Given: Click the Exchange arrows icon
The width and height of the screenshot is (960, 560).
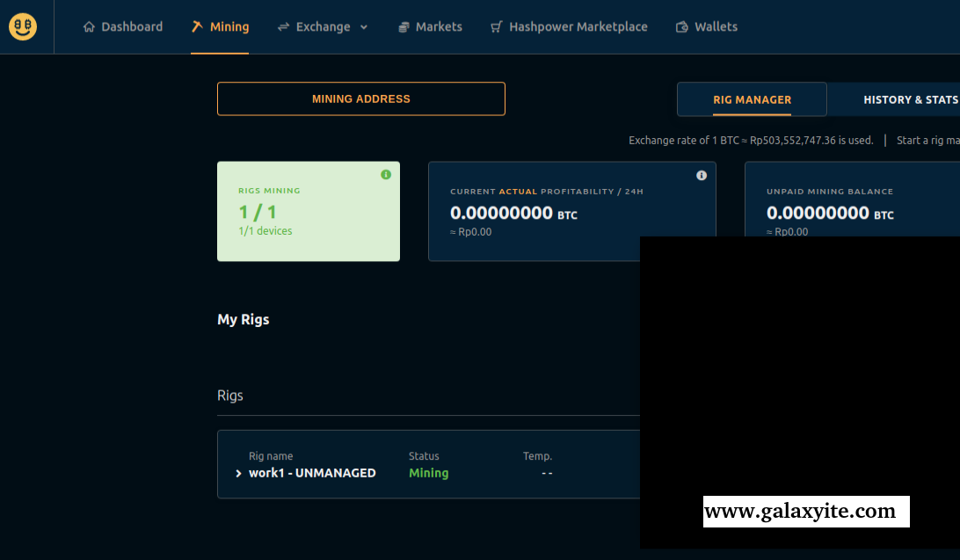Looking at the screenshot, I should click(x=283, y=27).
